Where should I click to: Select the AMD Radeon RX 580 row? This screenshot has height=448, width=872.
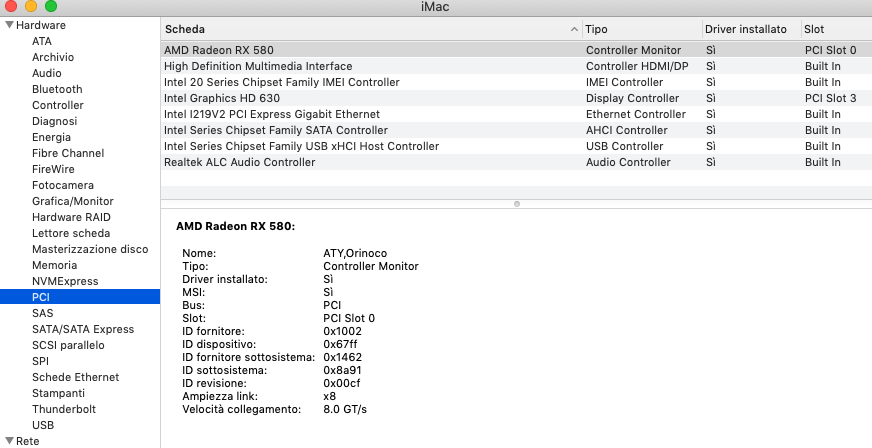coord(516,50)
